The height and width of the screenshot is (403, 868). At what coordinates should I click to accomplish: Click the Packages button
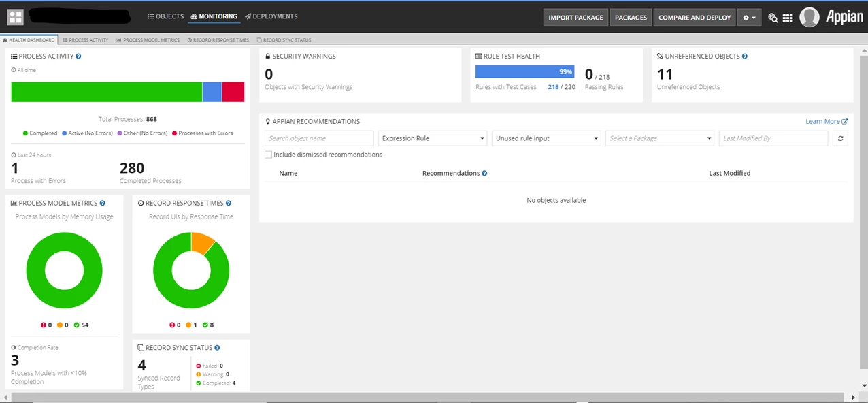point(631,18)
